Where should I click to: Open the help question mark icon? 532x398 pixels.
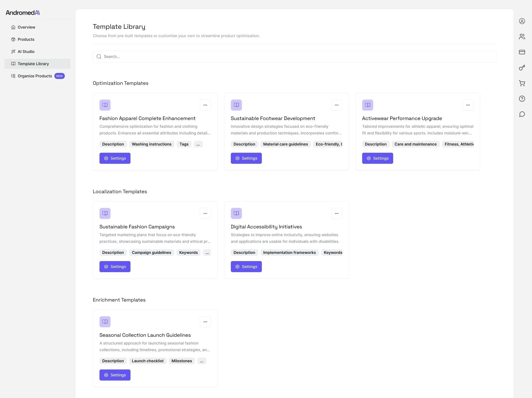pos(522,99)
